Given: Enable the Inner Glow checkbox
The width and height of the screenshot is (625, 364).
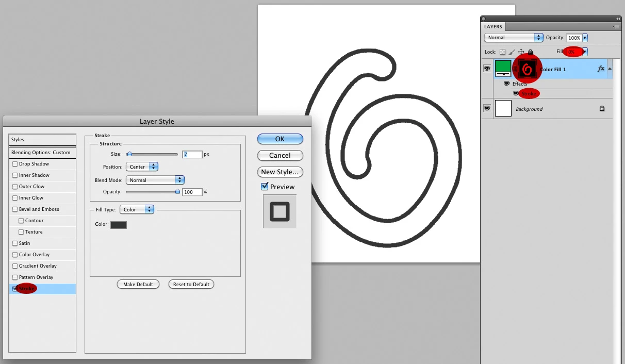Looking at the screenshot, I should point(15,198).
